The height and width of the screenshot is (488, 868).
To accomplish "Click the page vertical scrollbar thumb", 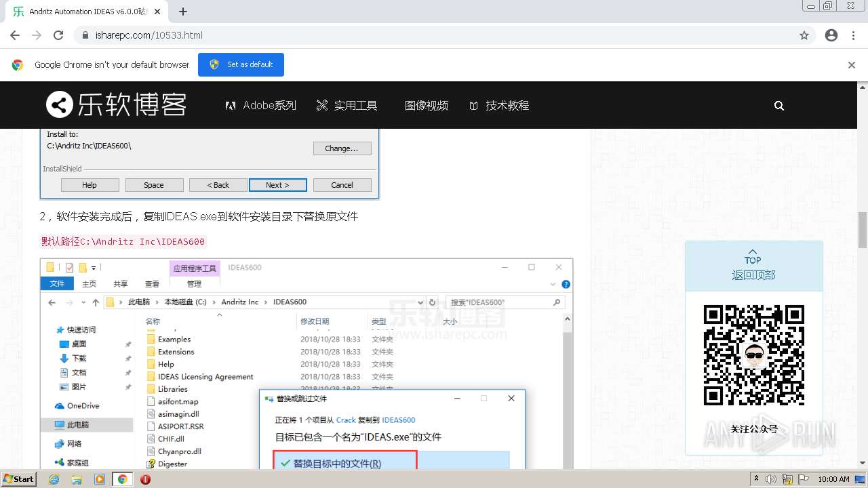I will coord(863,230).
